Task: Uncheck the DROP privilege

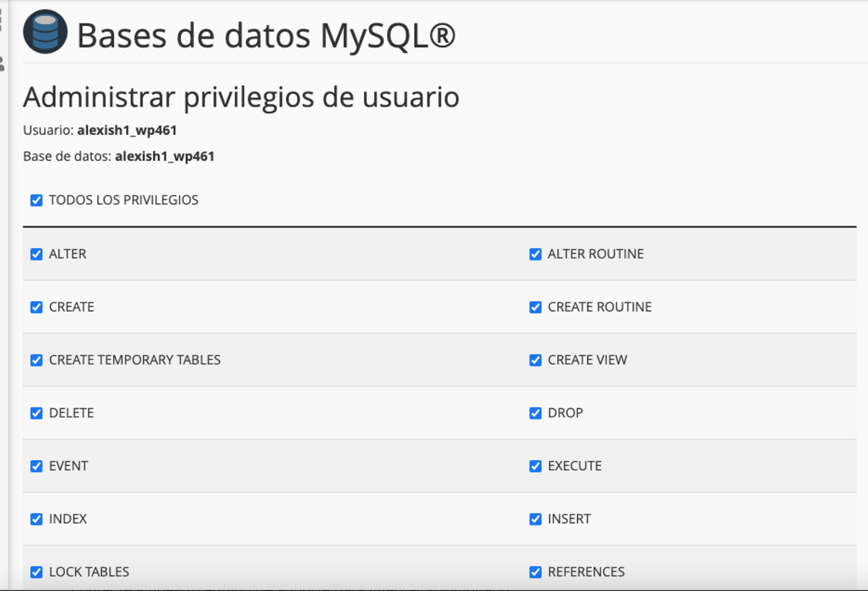Action: click(x=535, y=413)
